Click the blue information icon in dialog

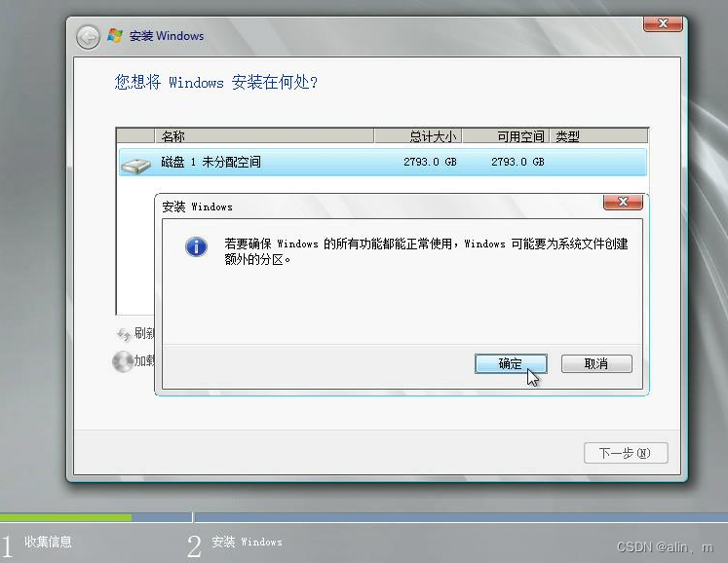(x=197, y=247)
